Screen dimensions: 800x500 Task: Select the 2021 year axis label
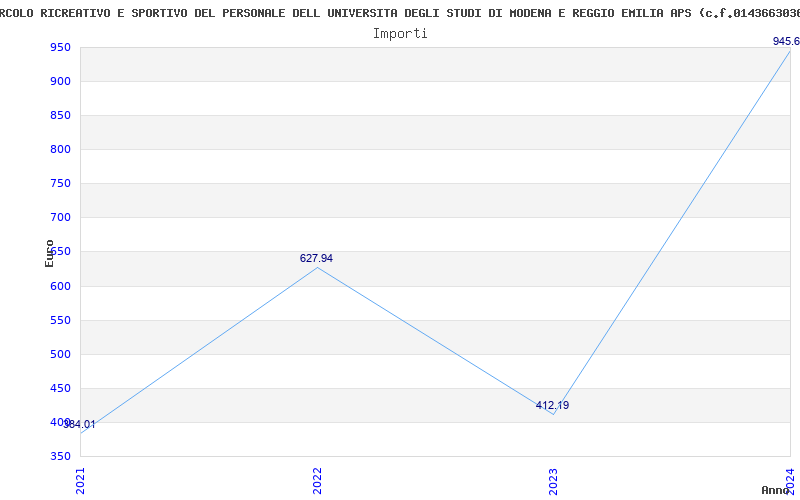tap(80, 481)
